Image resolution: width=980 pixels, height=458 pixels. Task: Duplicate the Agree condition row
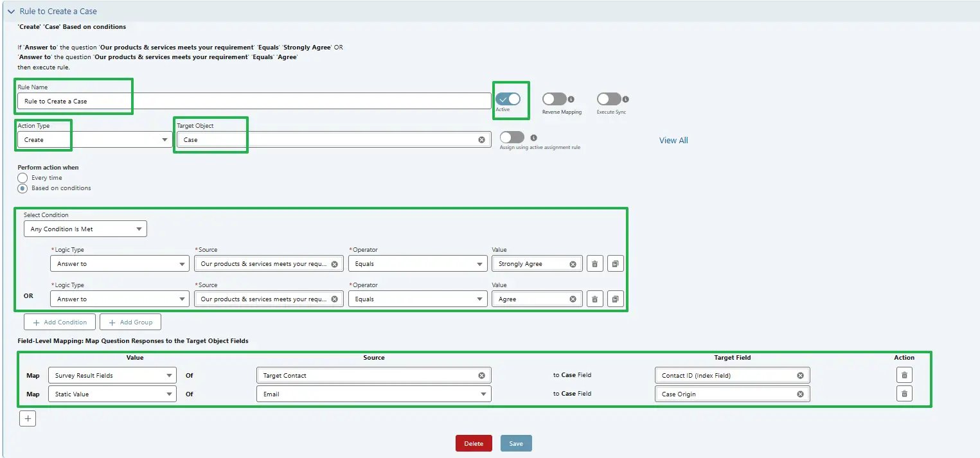(x=616, y=299)
